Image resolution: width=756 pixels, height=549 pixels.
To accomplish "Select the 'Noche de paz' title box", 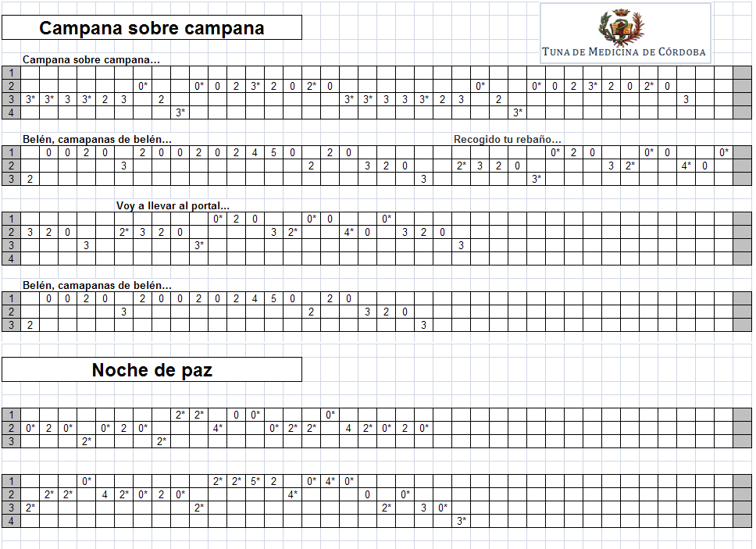I will click(152, 369).
